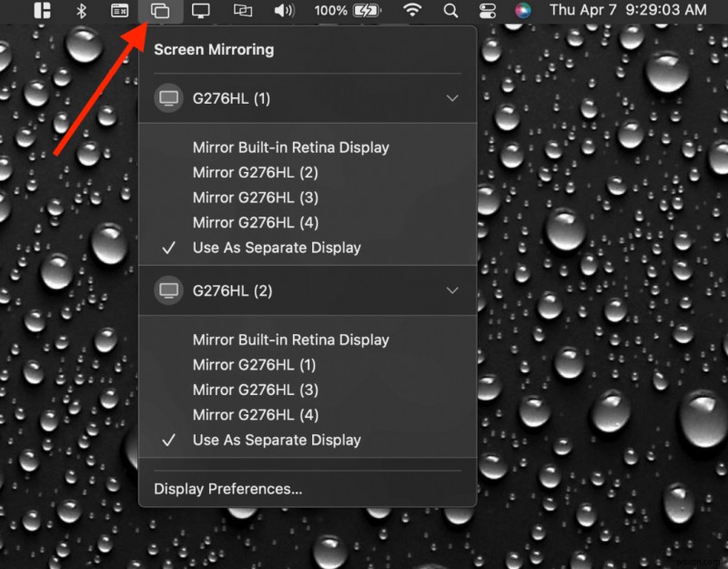Select Use As Separate Display for G276HL (1)
Image resolution: width=728 pixels, height=569 pixels.
(x=277, y=247)
